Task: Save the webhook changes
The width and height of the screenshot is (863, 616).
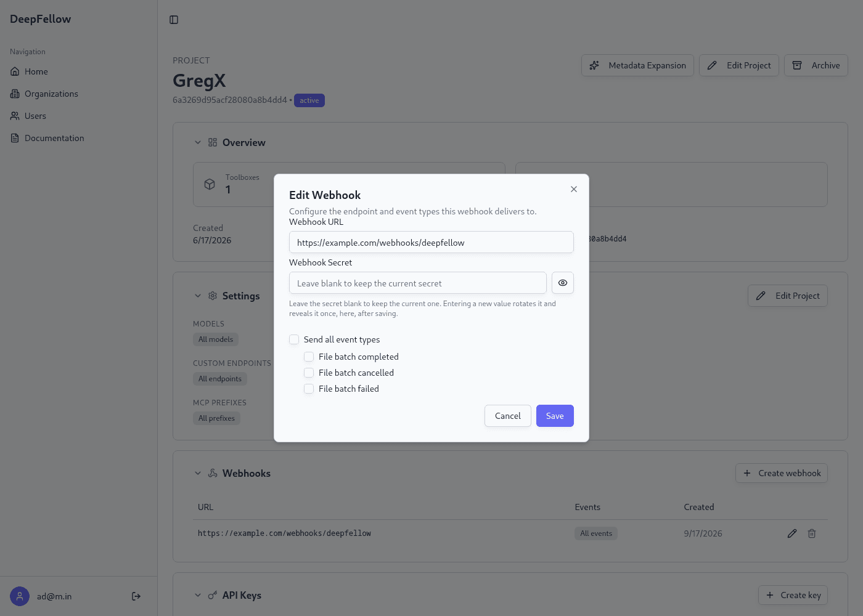Action: point(555,416)
